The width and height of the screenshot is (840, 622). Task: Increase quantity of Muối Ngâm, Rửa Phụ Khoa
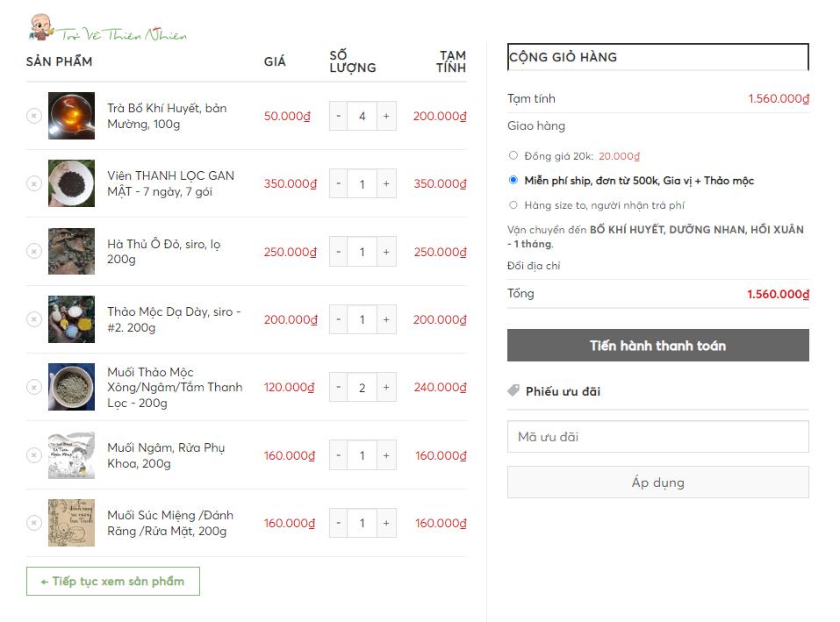click(x=386, y=455)
